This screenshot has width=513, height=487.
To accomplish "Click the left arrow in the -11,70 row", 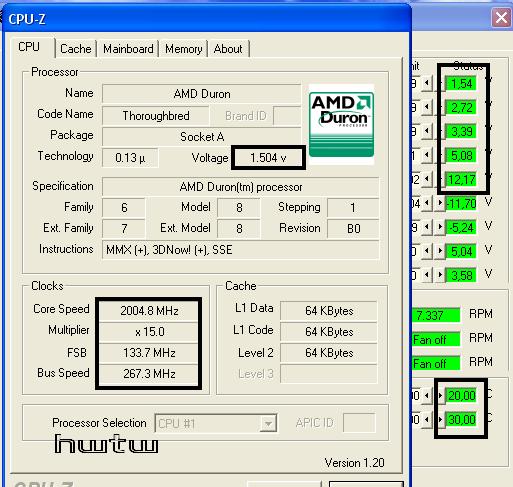I will pos(427,203).
